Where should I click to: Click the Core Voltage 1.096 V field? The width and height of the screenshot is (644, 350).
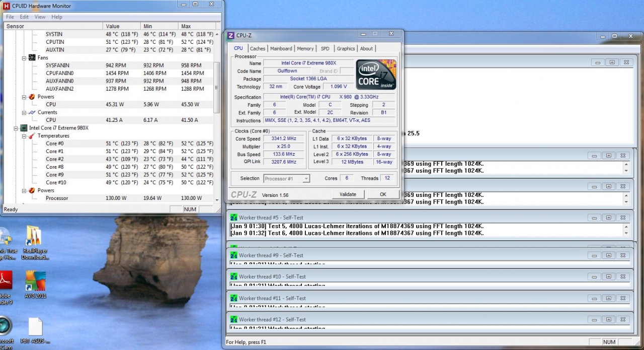(x=339, y=87)
